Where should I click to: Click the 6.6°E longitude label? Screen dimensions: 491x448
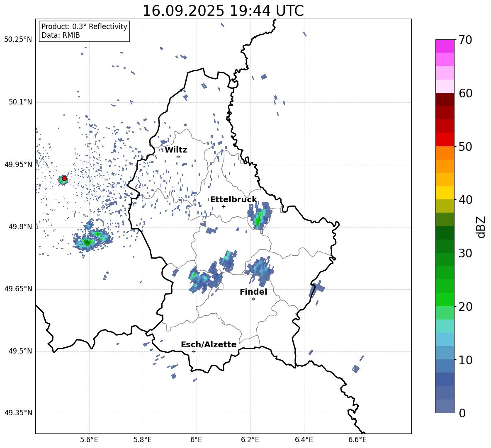click(357, 440)
